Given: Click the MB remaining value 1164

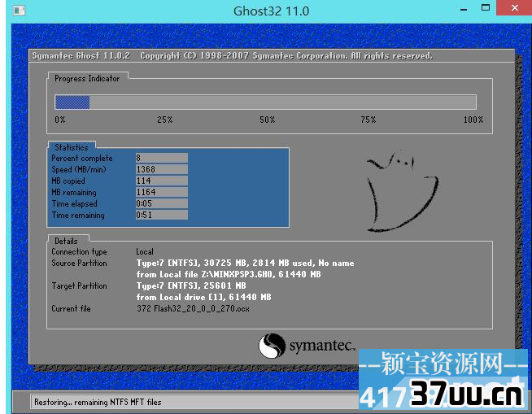Looking at the screenshot, I should pyautogui.click(x=162, y=192).
